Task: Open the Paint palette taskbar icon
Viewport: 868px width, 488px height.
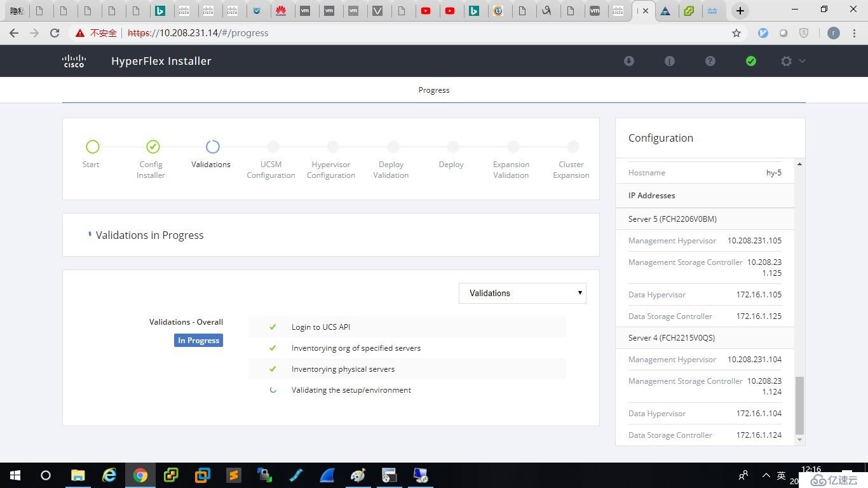Action: click(x=358, y=475)
